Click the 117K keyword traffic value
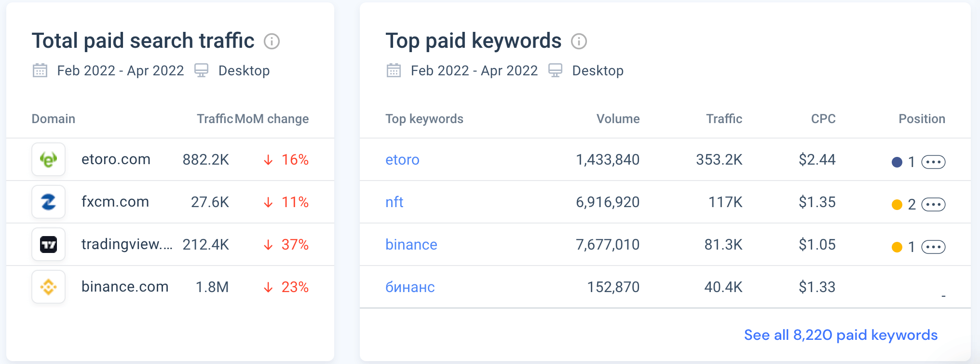 tap(725, 202)
